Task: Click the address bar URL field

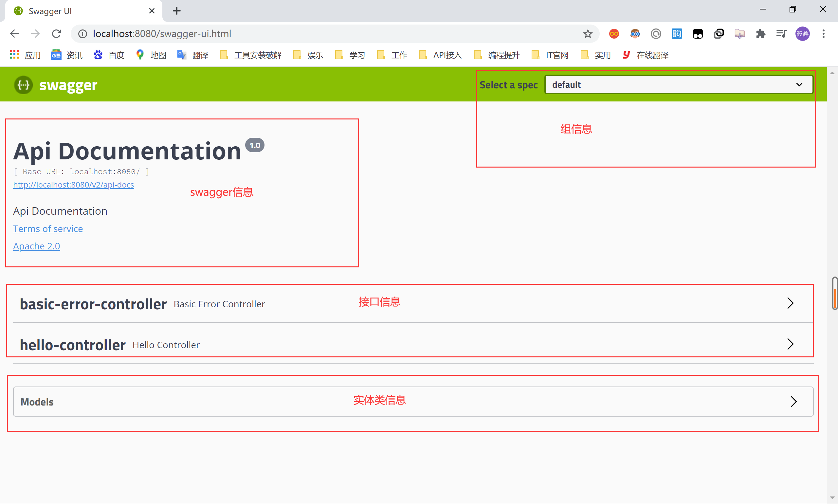Action: click(306, 34)
